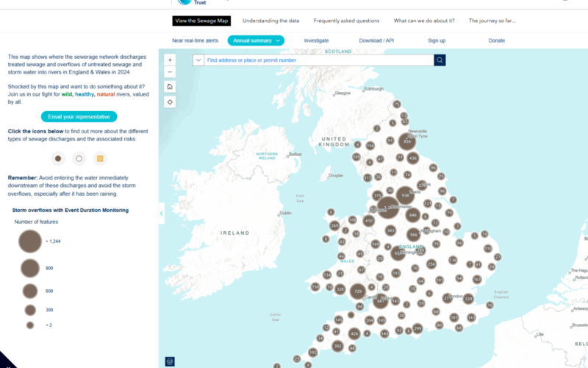Viewport: 588px width, 368px height.
Task: Toggle the filled brown circle discharge type
Action: [58, 158]
